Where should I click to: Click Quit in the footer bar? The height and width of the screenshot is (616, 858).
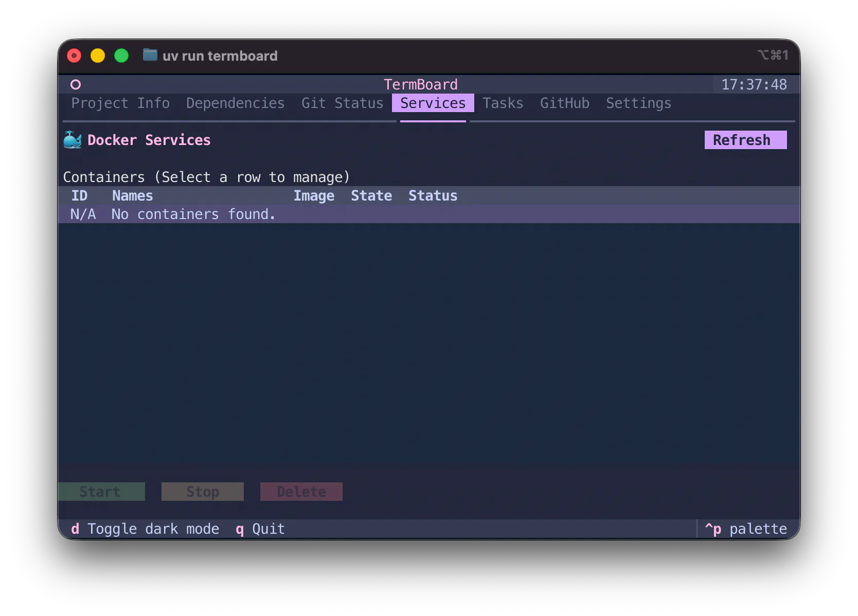coord(260,529)
